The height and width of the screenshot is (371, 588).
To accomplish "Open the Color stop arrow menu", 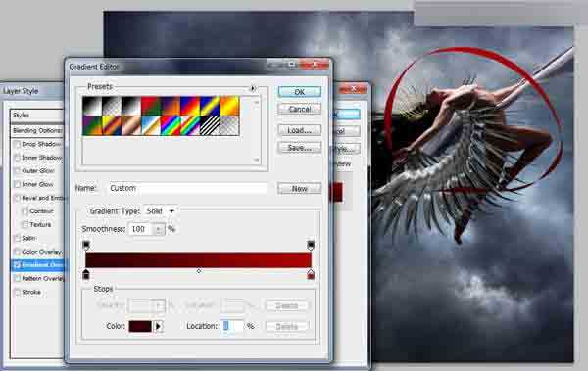I will click(x=158, y=326).
